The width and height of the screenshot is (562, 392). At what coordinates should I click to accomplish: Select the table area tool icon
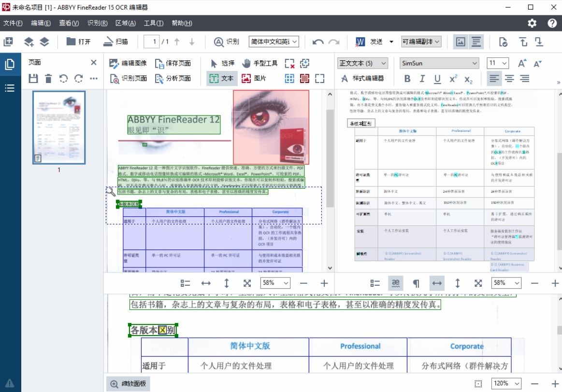tap(289, 78)
